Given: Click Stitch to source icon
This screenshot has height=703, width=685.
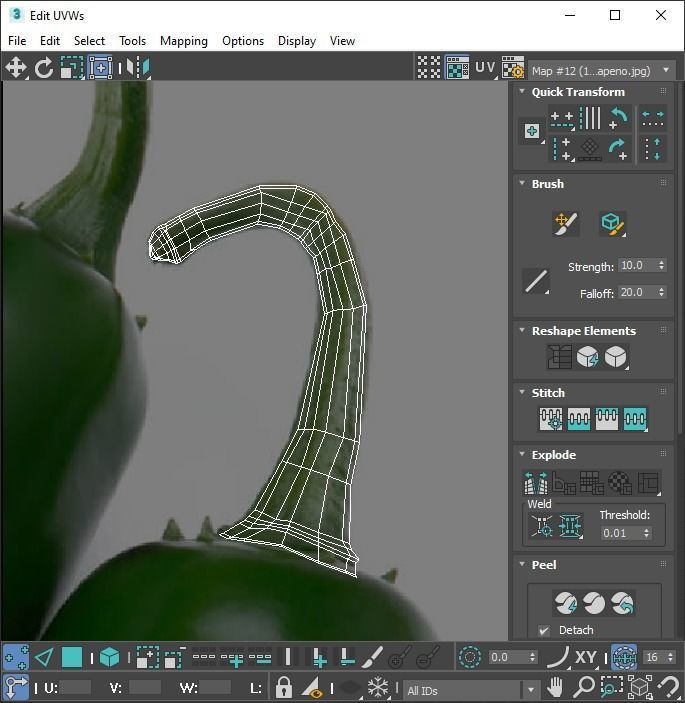Looking at the screenshot, I should click(x=607, y=419).
